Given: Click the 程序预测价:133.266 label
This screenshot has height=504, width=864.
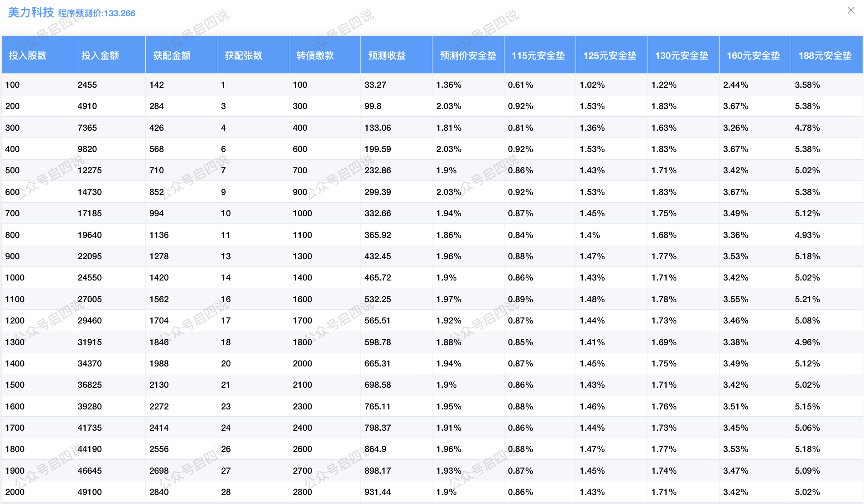Looking at the screenshot, I should pos(96,13).
